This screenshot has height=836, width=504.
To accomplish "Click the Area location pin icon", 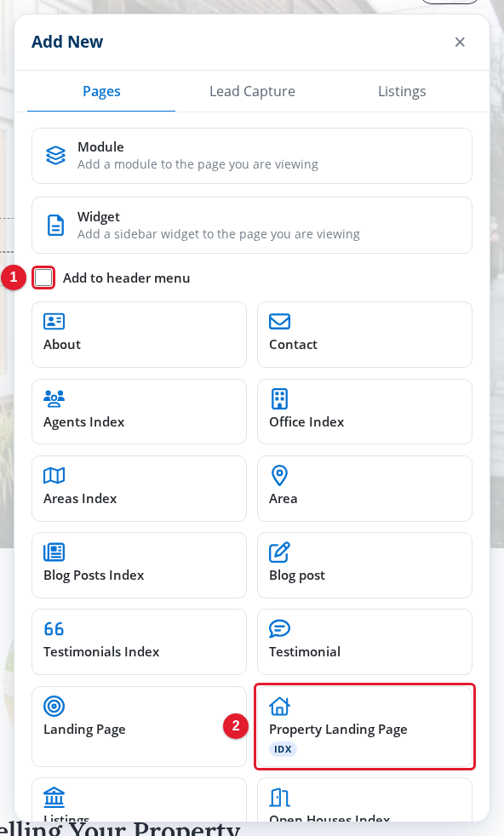I will [279, 475].
